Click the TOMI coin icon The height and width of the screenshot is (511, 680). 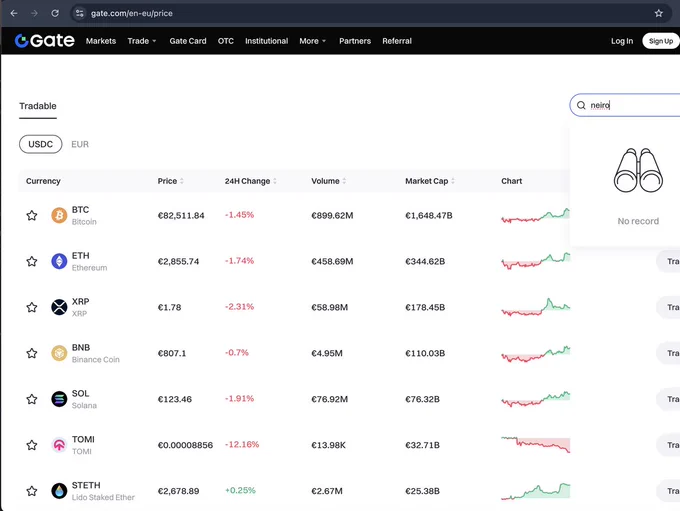coord(59,445)
